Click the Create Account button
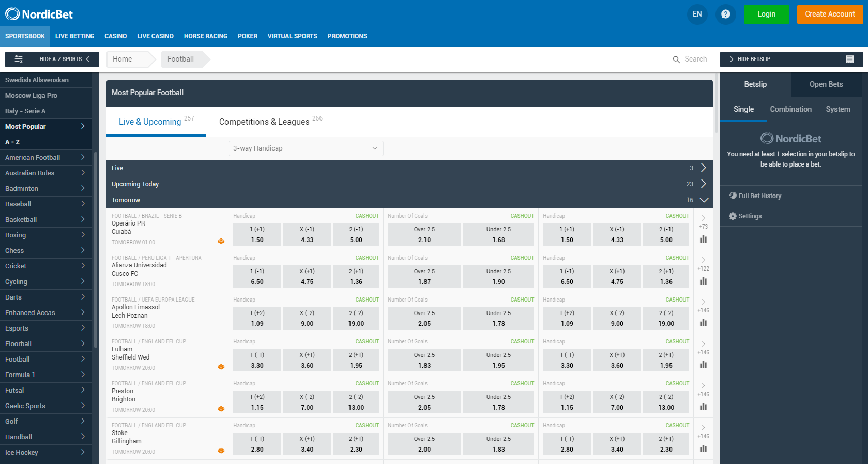 coord(830,14)
